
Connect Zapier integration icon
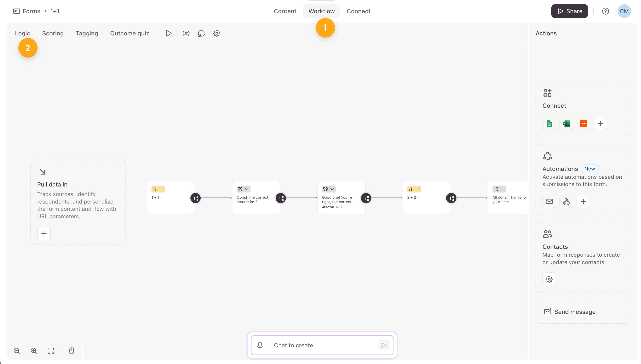coord(583,124)
